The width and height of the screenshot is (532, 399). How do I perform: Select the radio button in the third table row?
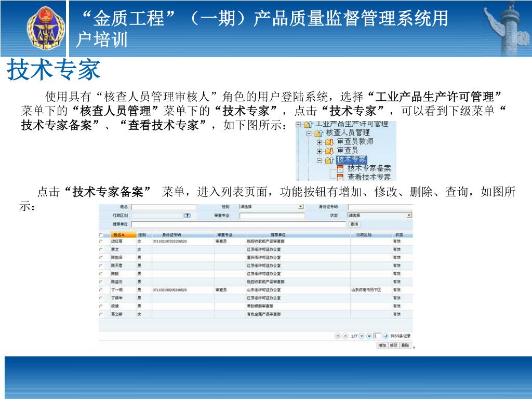101,258
